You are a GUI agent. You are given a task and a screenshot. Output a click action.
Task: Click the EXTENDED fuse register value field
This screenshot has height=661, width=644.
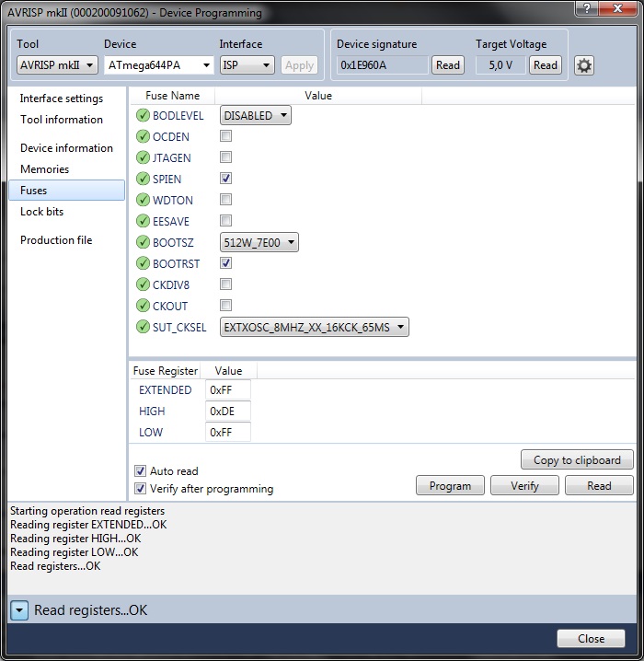point(228,390)
